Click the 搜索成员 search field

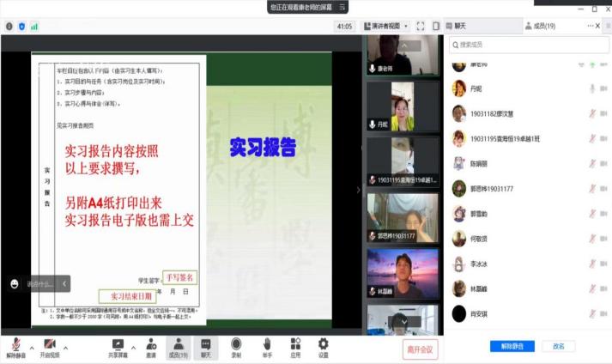click(x=524, y=45)
